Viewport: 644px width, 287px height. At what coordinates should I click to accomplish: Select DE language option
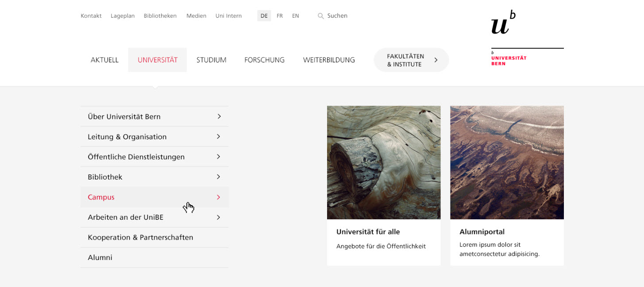[264, 16]
